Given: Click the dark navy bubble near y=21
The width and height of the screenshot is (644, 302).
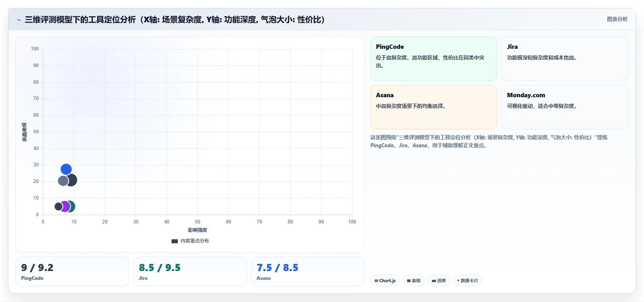Looking at the screenshot, I should click(x=72, y=180).
